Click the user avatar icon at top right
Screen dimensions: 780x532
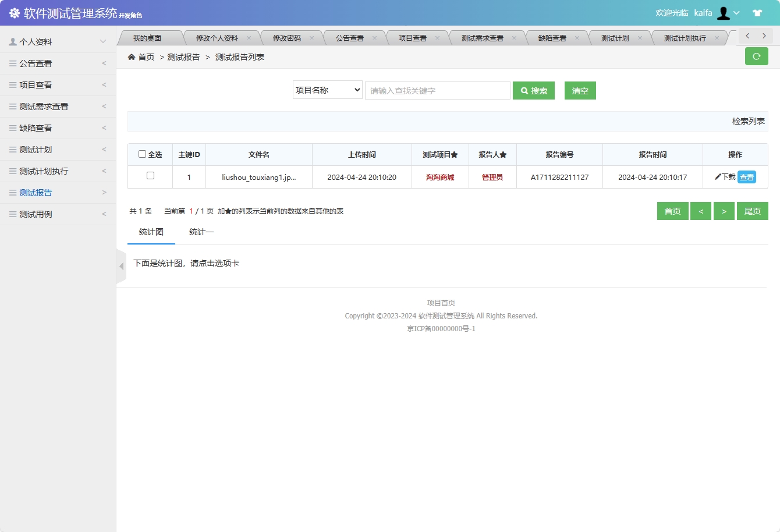[x=722, y=12]
